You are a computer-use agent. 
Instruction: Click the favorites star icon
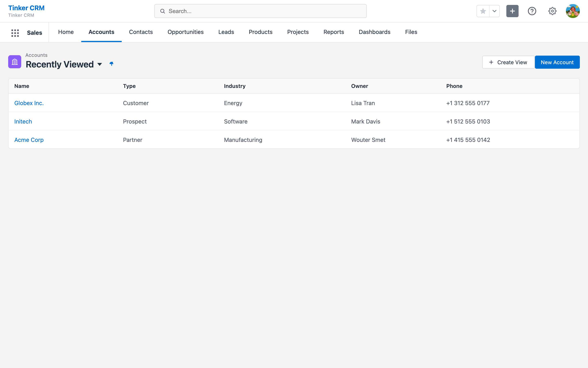pyautogui.click(x=483, y=11)
